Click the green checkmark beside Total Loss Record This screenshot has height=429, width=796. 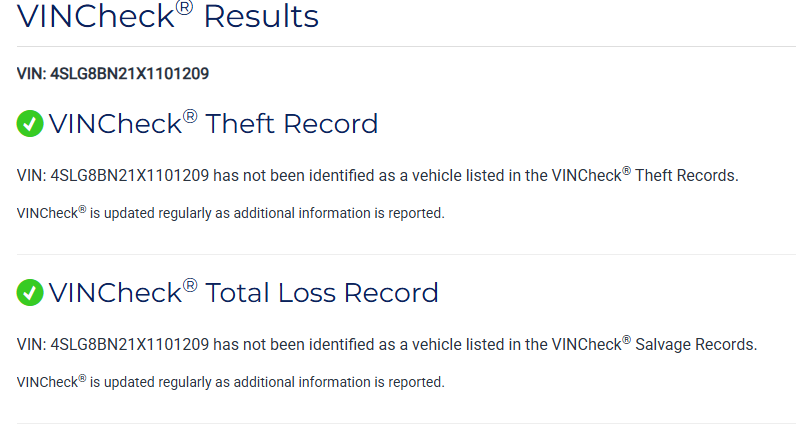pos(30,293)
